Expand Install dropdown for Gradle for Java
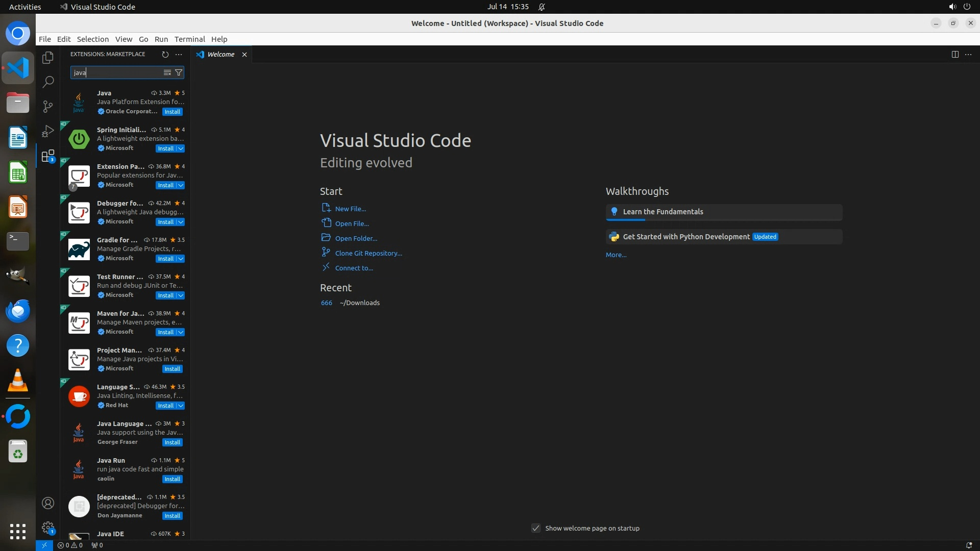This screenshot has width=980, height=551. click(x=181, y=259)
